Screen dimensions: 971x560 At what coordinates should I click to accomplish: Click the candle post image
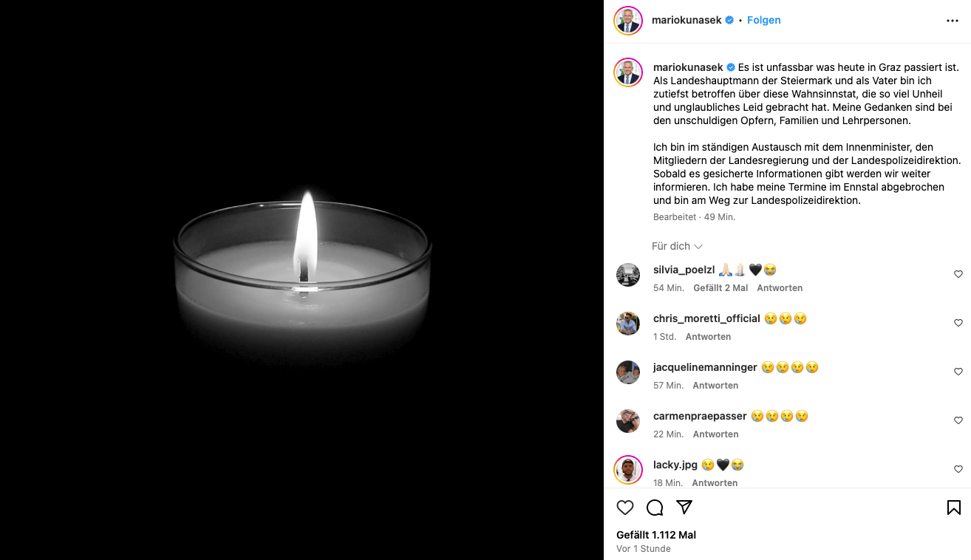coord(301,280)
